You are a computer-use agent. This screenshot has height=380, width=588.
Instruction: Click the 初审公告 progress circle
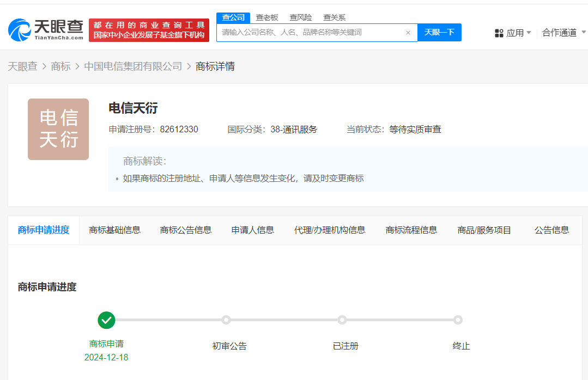(227, 320)
